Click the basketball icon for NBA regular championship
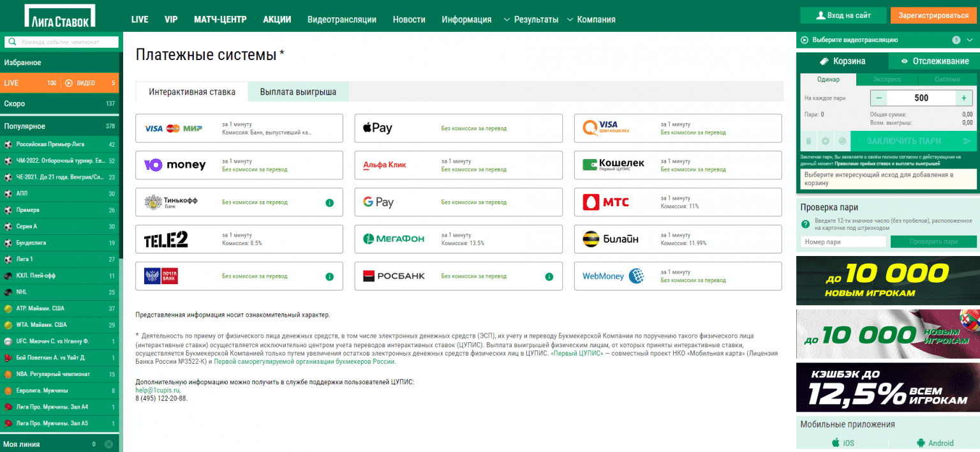 click(8, 374)
